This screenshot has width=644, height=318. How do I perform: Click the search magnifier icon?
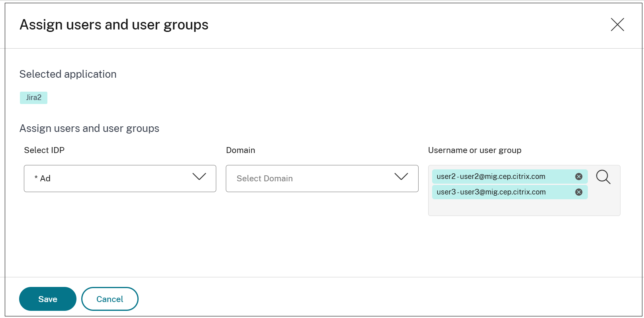pyautogui.click(x=603, y=177)
